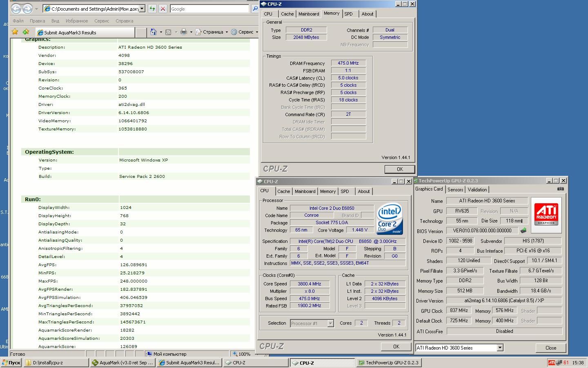Switch to Validation tab in GPU-Z
Viewport: 588px width, 368px height.
(x=477, y=190)
